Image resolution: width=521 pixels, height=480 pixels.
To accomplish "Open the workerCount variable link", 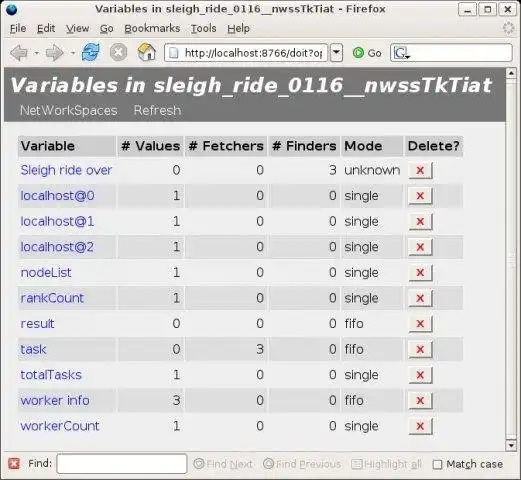I will tap(60, 426).
